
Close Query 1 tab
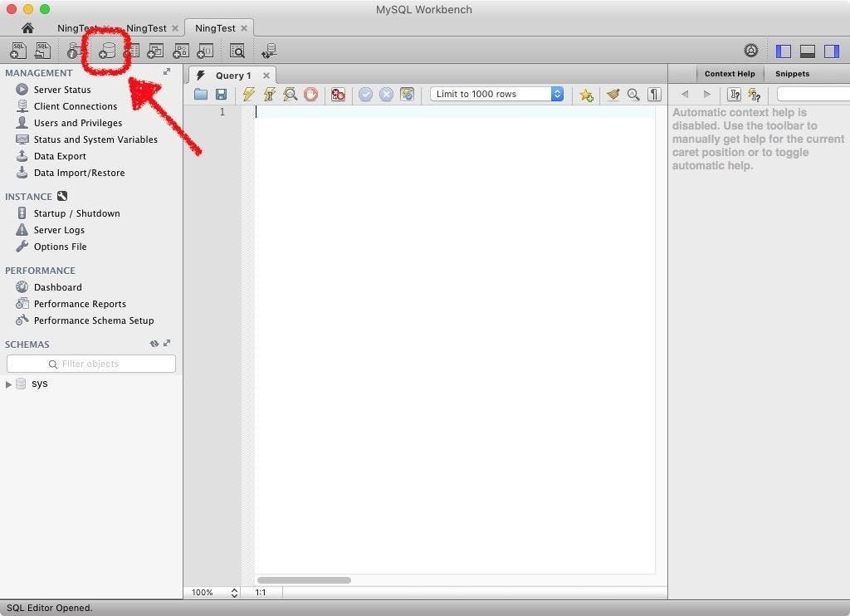coord(266,76)
